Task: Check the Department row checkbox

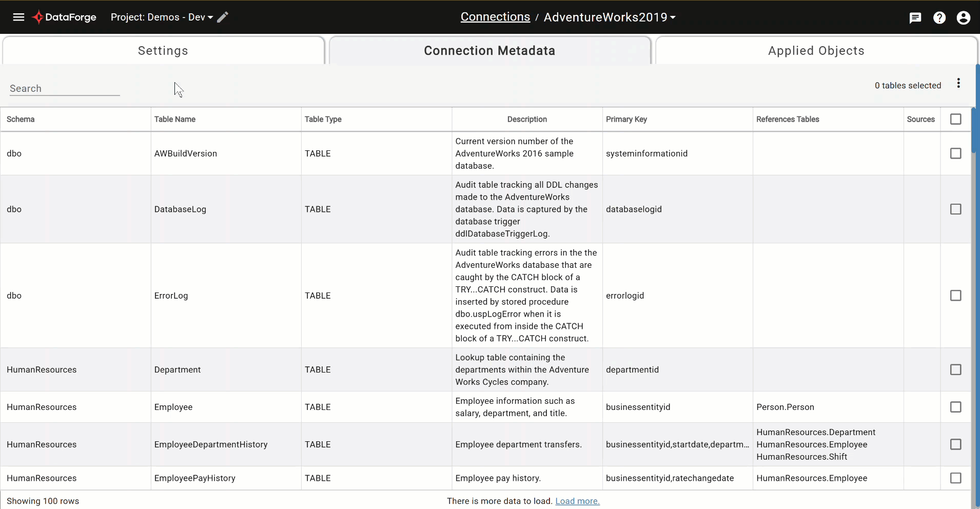Action: [955, 370]
